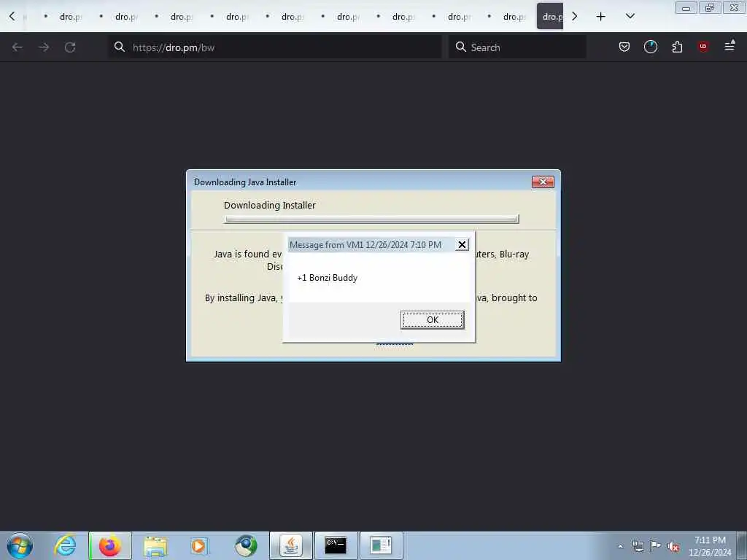The image size is (747, 560).
Task: Click the muted volume tray icon
Action: 673,547
